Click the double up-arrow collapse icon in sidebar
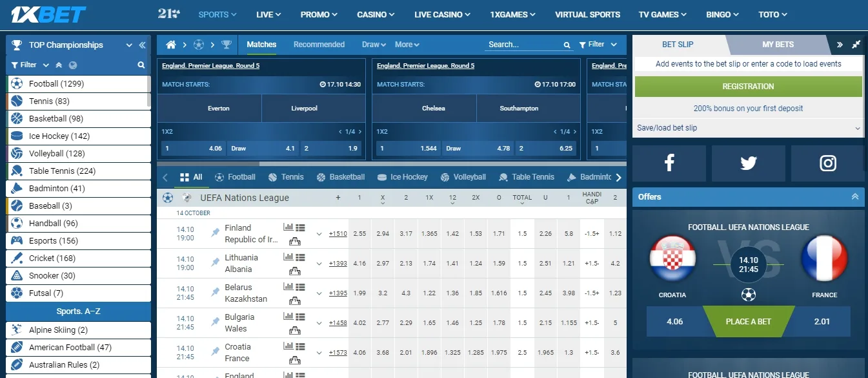 coord(59,65)
